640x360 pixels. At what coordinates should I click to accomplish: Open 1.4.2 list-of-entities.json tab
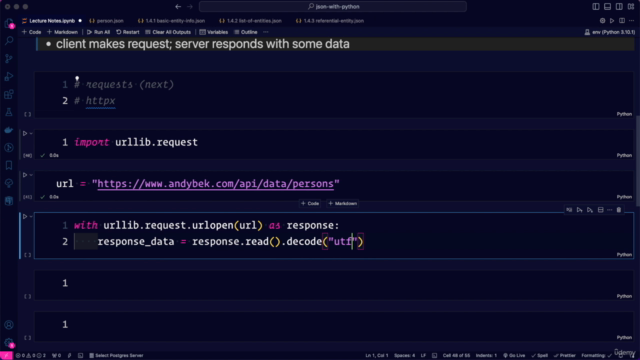[x=251, y=21]
